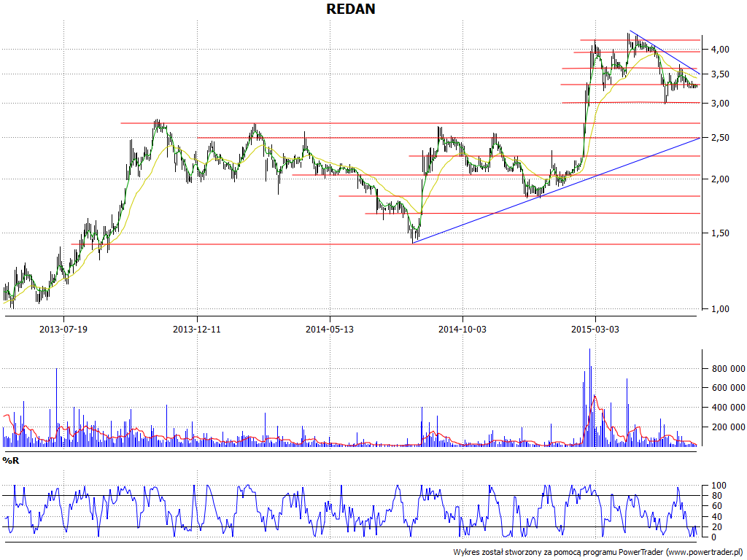The height and width of the screenshot is (560, 747).
Task: Click the 80 level on %R axis
Action: (716, 496)
